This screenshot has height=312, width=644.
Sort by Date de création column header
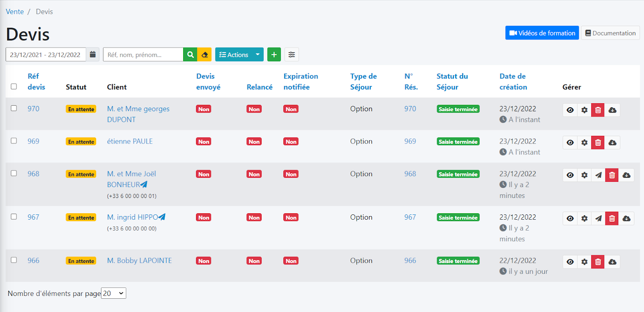coord(513,81)
